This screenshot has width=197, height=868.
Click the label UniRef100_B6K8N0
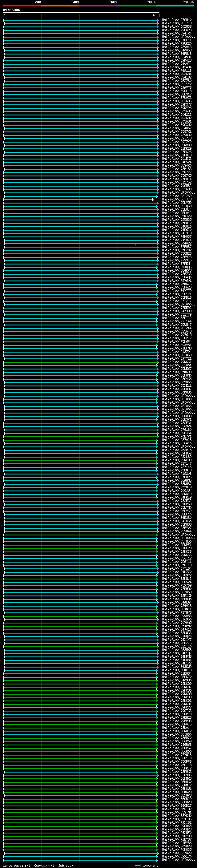point(177,375)
